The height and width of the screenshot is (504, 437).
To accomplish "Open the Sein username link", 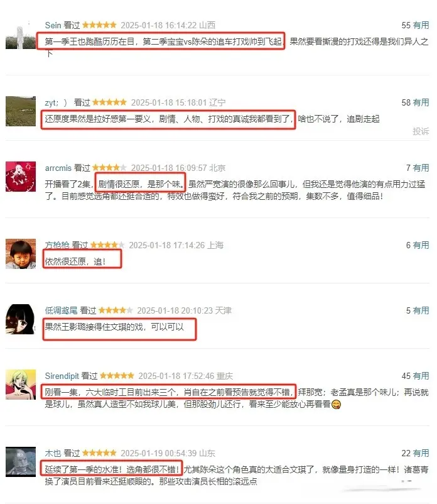I will pyautogui.click(x=53, y=25).
